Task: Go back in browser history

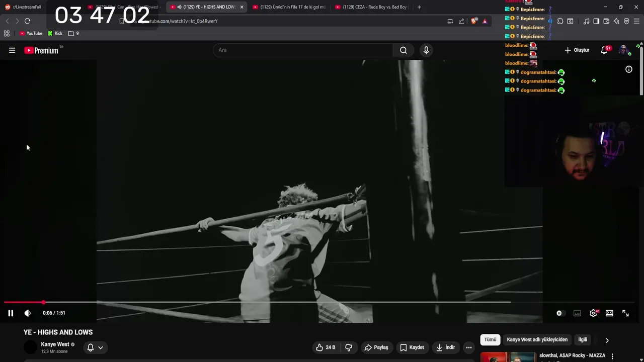Action: tap(7, 21)
